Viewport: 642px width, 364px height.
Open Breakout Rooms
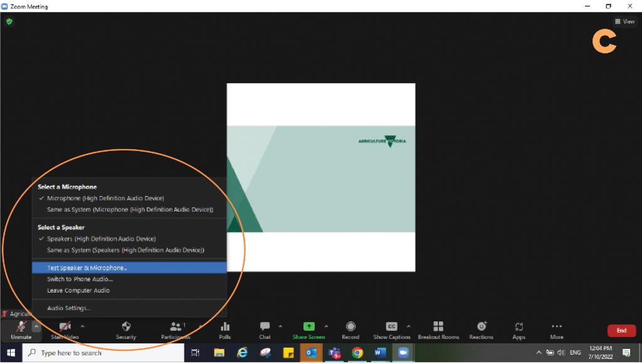click(438, 330)
